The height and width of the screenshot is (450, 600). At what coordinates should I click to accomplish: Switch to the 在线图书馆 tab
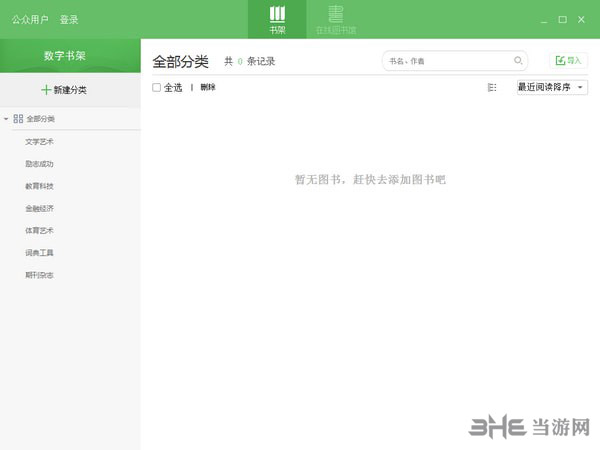pyautogui.click(x=336, y=19)
